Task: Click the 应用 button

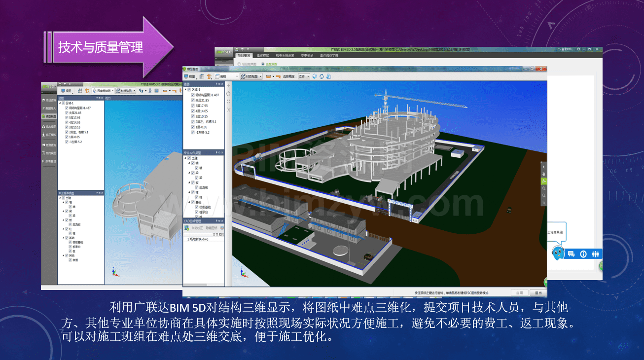Action: tap(520, 293)
